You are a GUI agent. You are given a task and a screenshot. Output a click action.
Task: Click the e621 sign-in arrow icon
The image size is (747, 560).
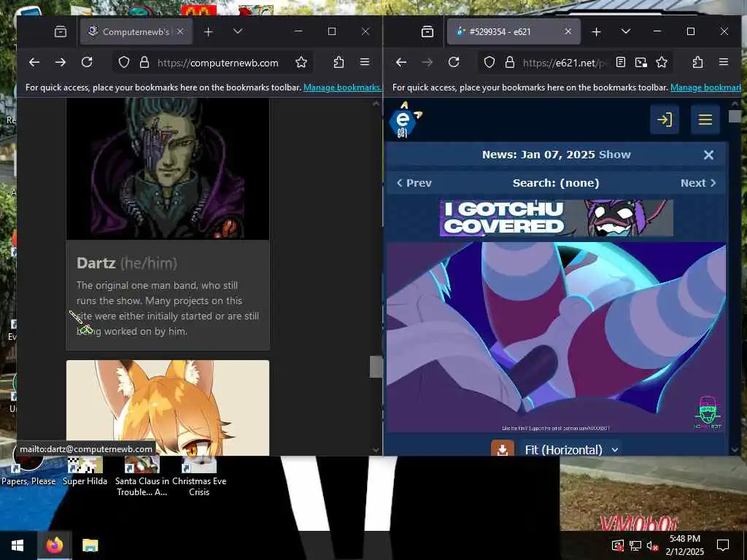coord(665,119)
